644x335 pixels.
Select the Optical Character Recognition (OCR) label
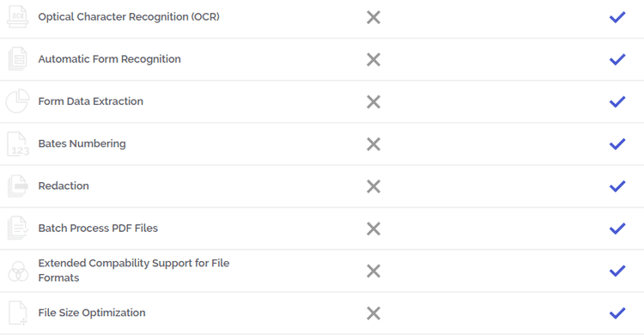(x=129, y=17)
